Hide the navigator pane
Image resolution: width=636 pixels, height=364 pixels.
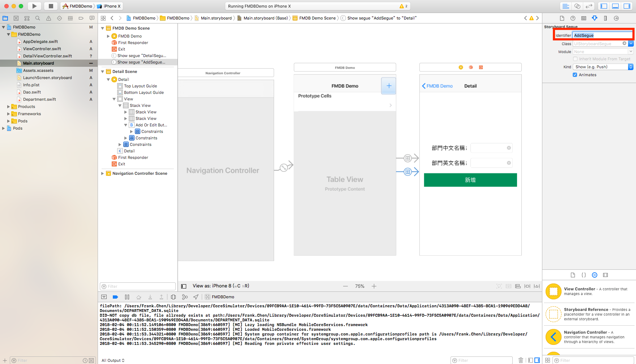[x=604, y=6]
